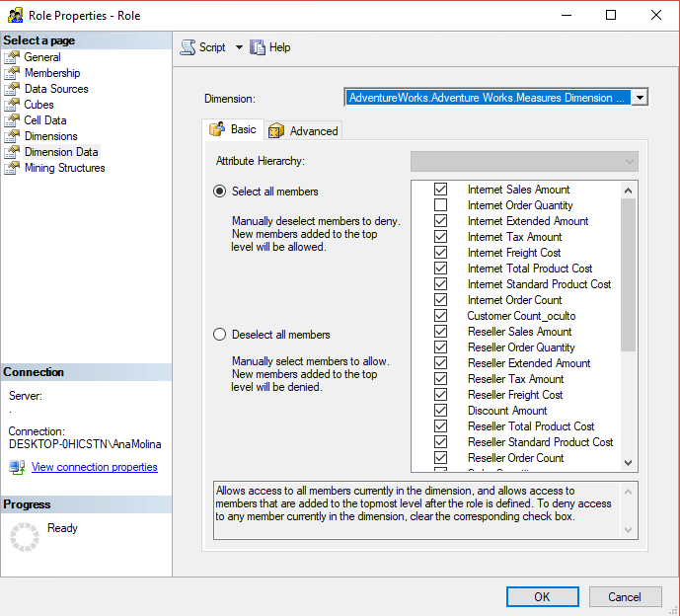Click description box scroll up arrow

point(628,492)
